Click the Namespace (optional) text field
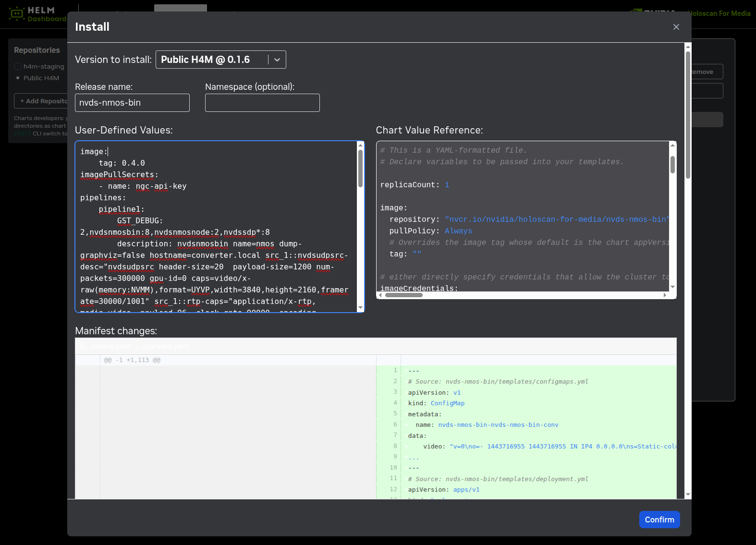The height and width of the screenshot is (545, 756). pyautogui.click(x=262, y=103)
